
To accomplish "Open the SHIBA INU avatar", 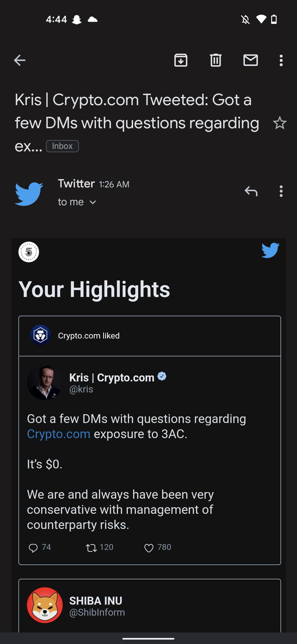I will pyautogui.click(x=45, y=605).
